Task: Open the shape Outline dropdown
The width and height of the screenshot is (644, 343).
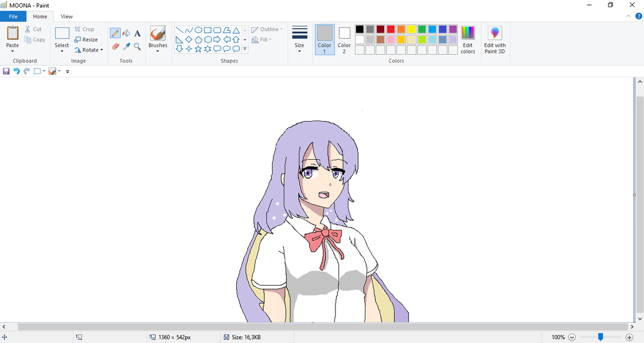Action: coord(267,29)
